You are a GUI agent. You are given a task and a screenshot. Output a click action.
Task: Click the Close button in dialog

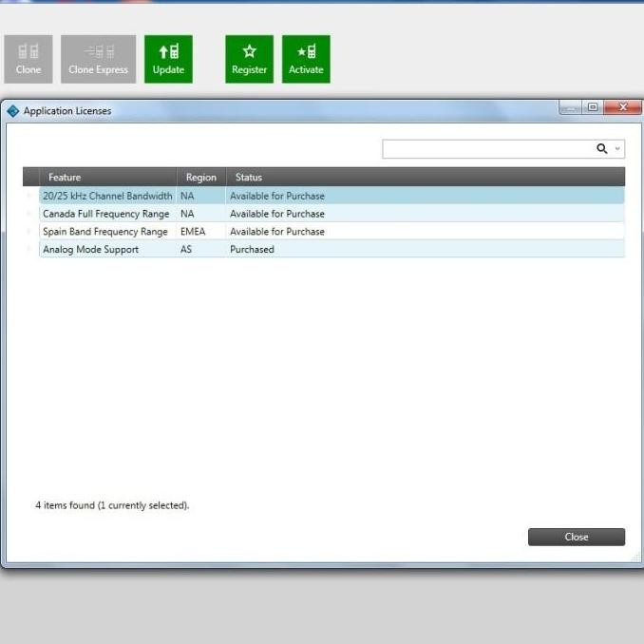pos(576,537)
